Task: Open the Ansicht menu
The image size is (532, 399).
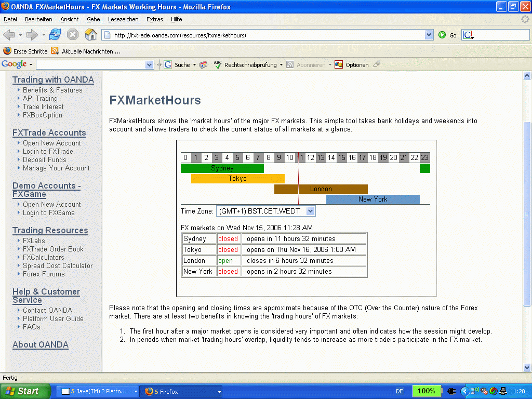Action: tap(69, 19)
